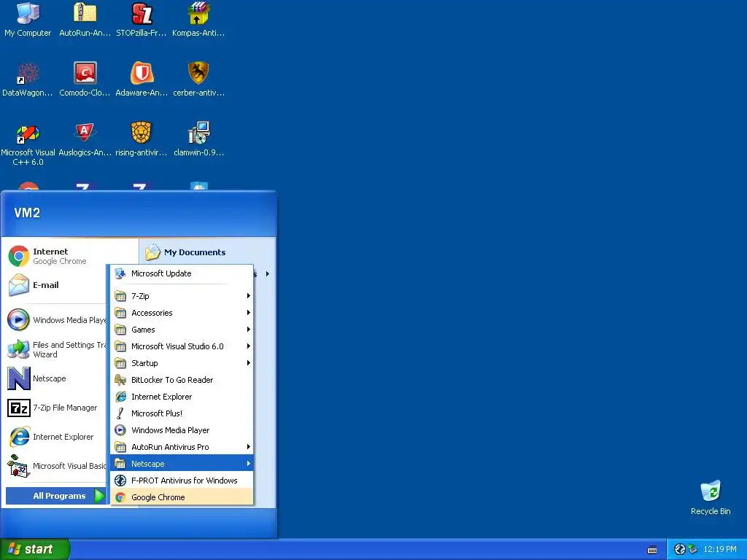Launch BitLocker To Go Reader
Viewport: 747px width, 560px height.
coord(182,379)
